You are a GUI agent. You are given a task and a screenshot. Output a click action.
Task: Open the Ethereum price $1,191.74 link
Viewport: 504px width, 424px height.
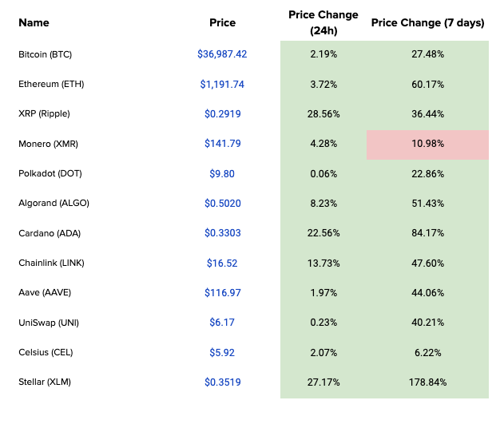[222, 84]
